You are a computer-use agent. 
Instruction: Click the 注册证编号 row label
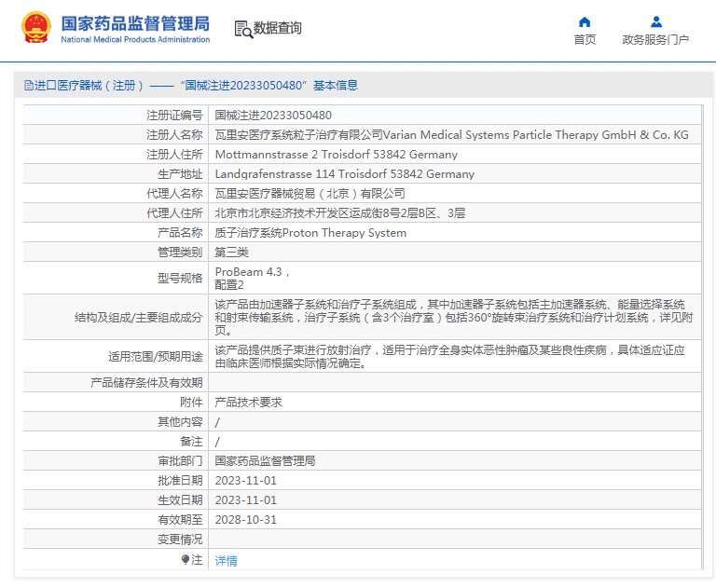coord(174,116)
